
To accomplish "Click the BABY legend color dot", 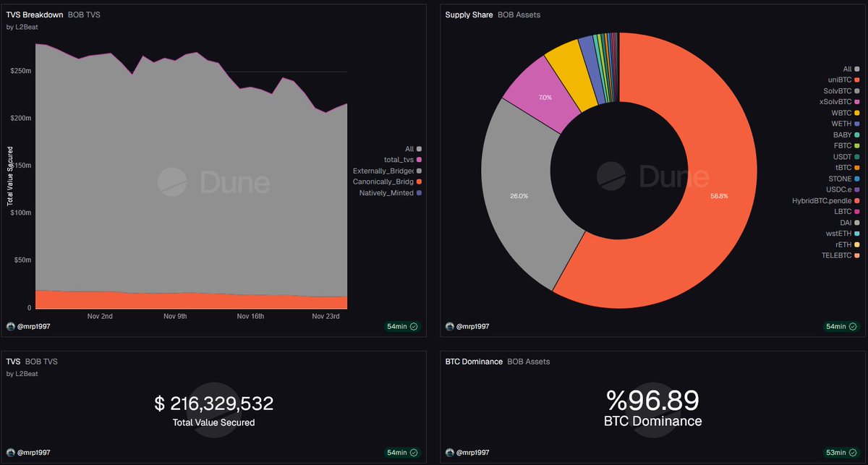I will 857,135.
